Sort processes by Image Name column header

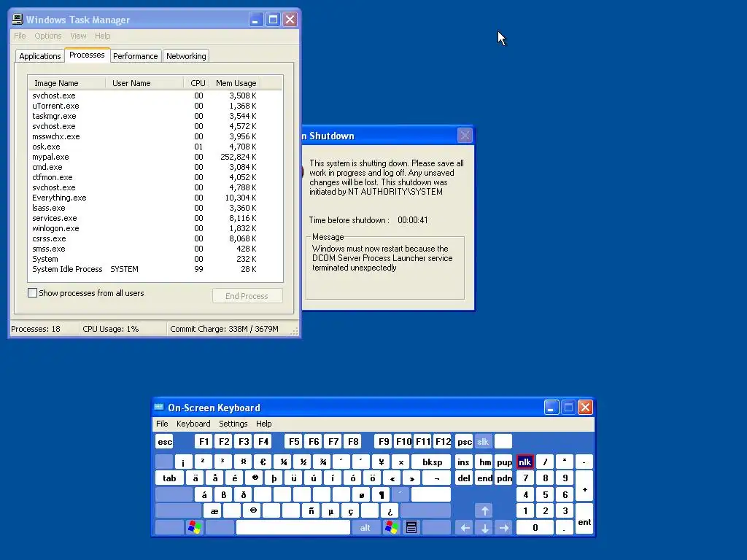pyautogui.click(x=66, y=83)
